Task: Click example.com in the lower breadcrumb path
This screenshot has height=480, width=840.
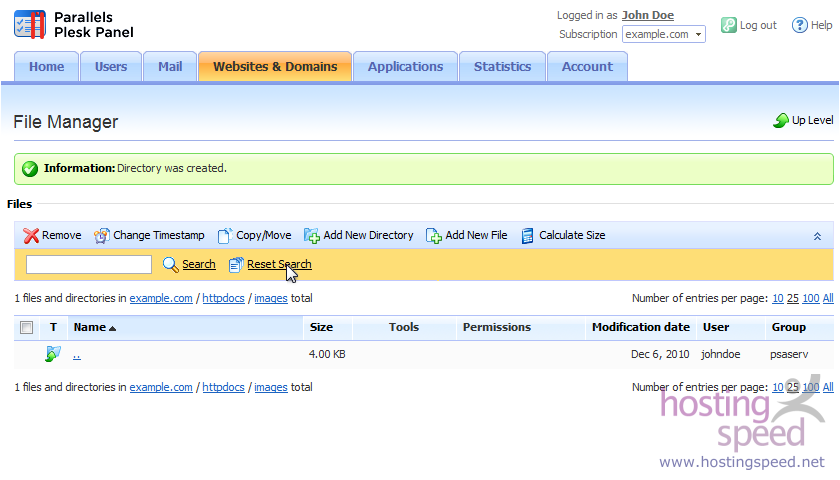Action: (x=161, y=387)
